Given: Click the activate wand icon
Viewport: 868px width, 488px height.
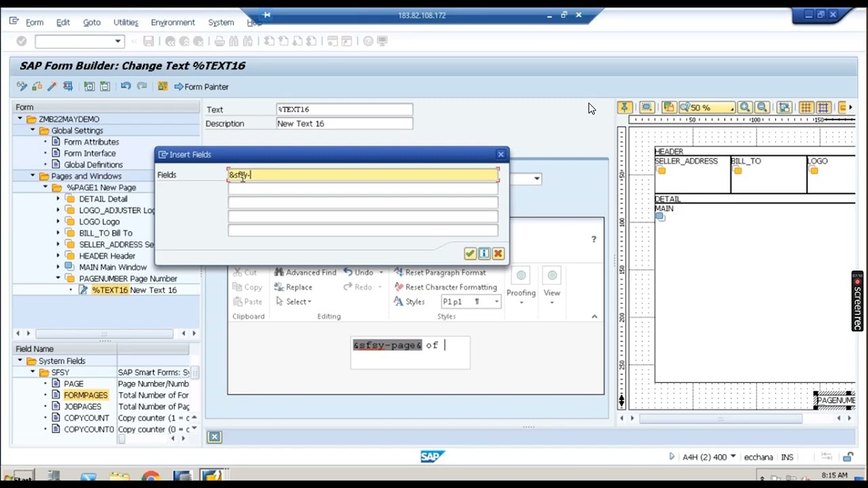Looking at the screenshot, I should (x=52, y=87).
